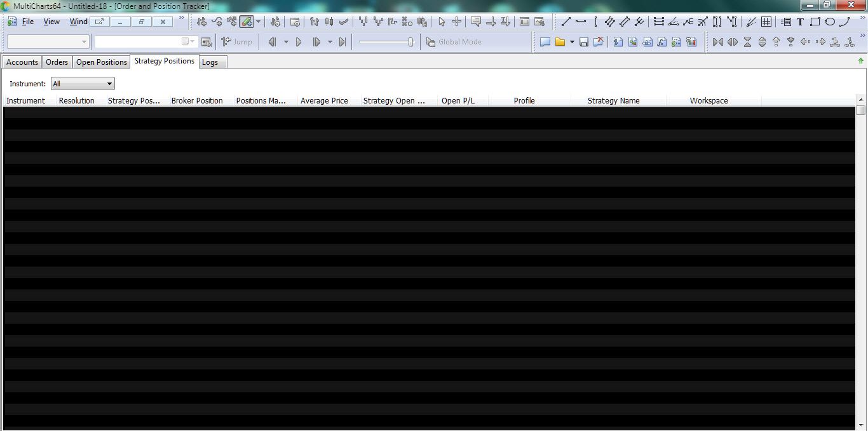Click the step forward playback icon
This screenshot has width=868, height=431.
[316, 42]
